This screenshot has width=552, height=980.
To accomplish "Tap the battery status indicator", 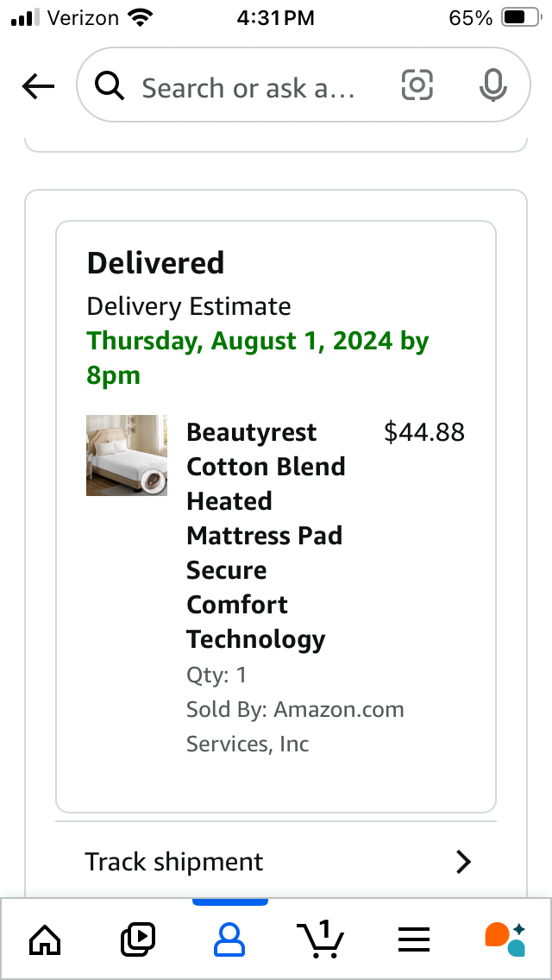I will (522, 17).
